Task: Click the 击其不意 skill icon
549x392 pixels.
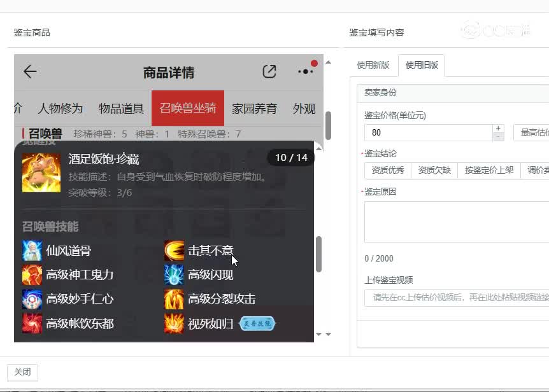Action: tap(174, 251)
